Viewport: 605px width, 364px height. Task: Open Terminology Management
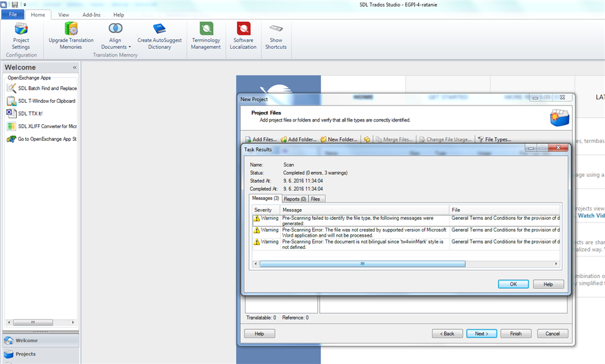pos(206,36)
